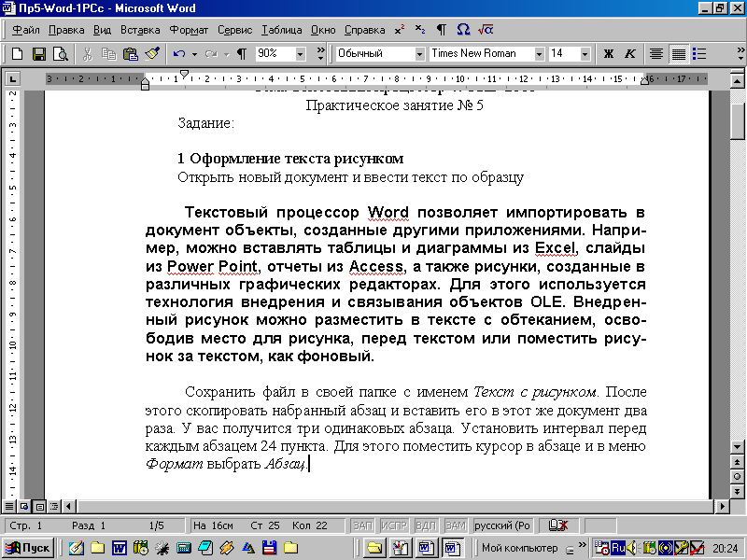
Task: Toggle ИСПР track changes in the status bar
Action: point(394,525)
